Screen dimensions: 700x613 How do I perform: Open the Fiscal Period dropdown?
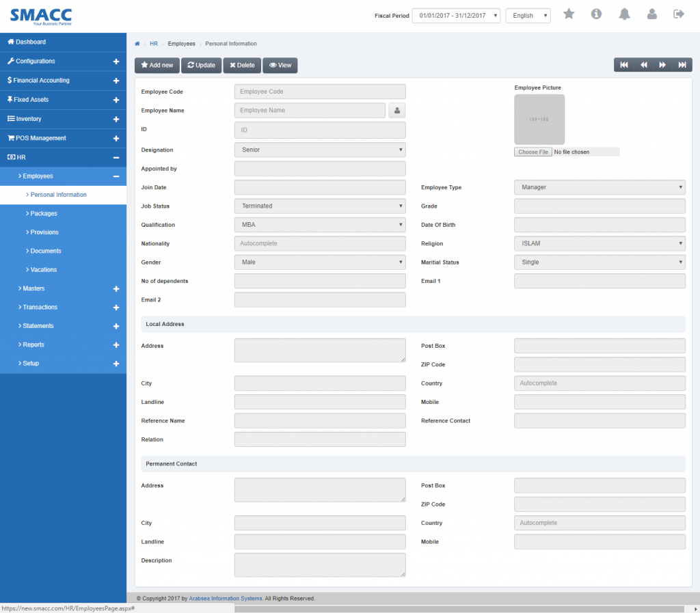coord(456,16)
